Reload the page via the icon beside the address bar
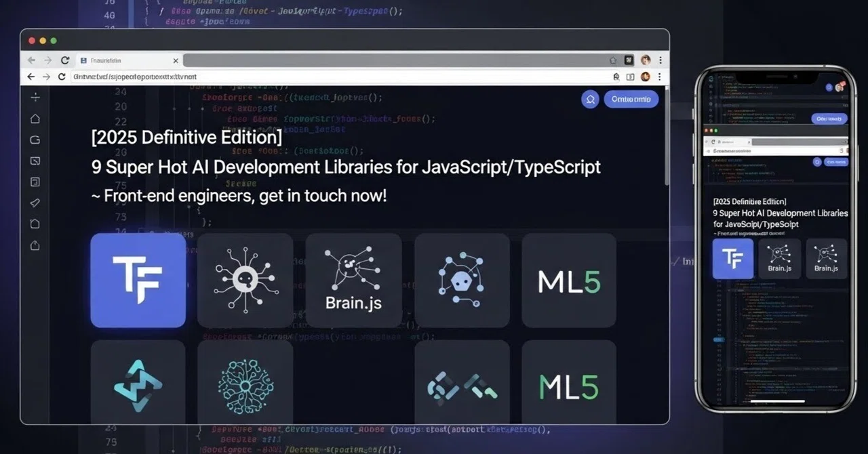The height and width of the screenshot is (454, 868). coord(62,77)
